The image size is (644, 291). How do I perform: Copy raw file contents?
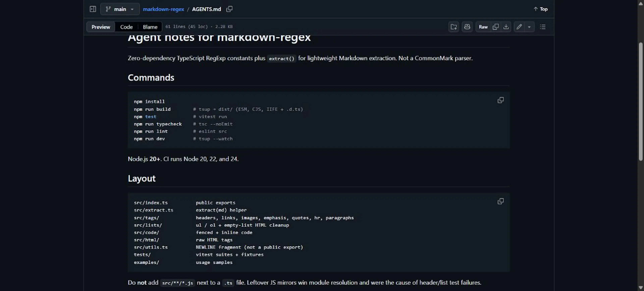click(496, 27)
